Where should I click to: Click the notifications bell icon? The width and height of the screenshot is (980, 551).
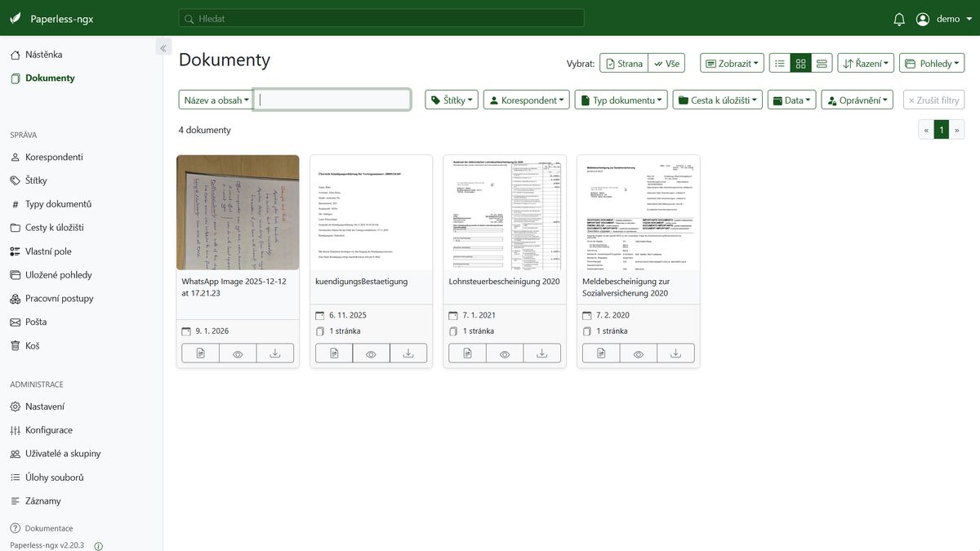[899, 19]
